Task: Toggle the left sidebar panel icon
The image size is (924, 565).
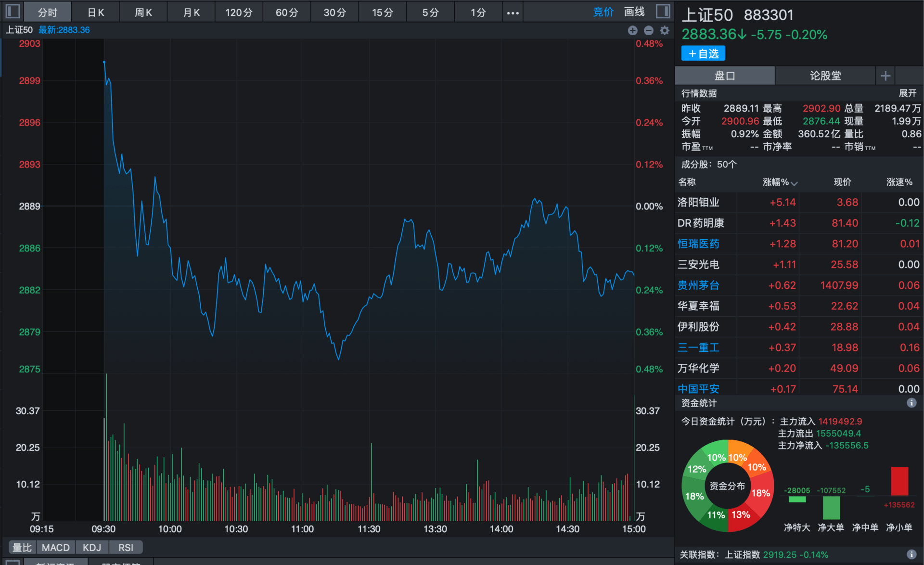Action: 13,11
